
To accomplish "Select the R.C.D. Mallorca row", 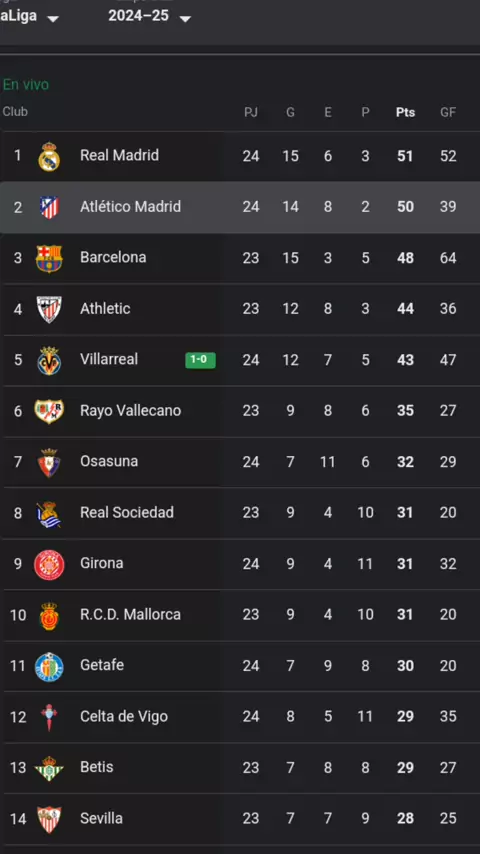I will click(240, 615).
